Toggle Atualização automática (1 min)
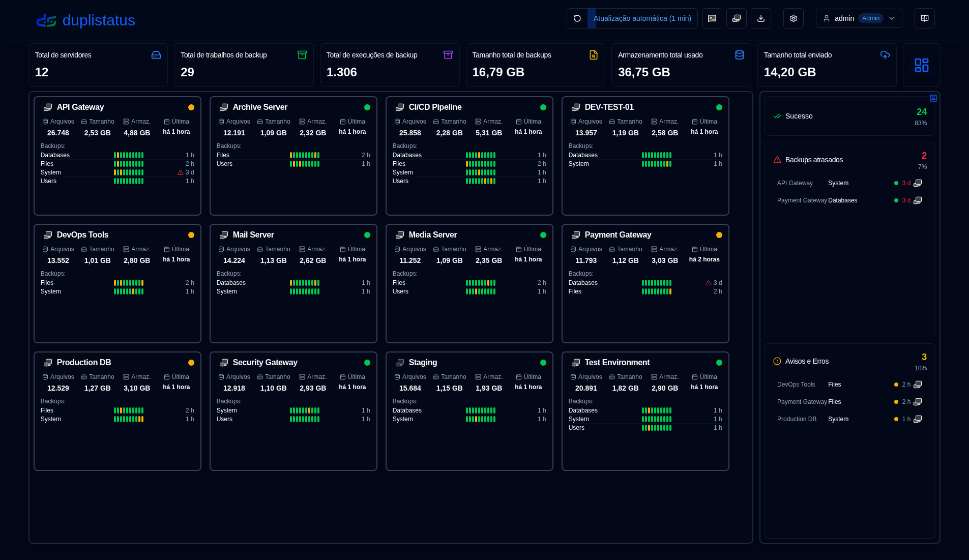Viewport: 969px width, 560px height. [642, 18]
